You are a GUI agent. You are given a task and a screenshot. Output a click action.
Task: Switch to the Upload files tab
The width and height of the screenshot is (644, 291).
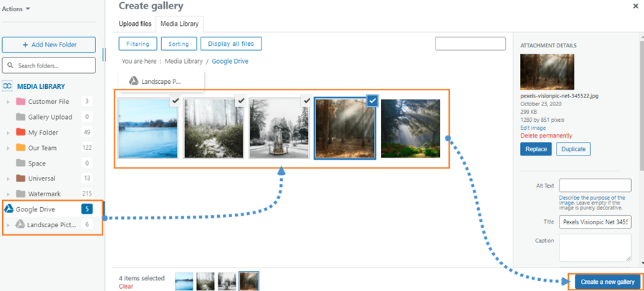(x=136, y=25)
